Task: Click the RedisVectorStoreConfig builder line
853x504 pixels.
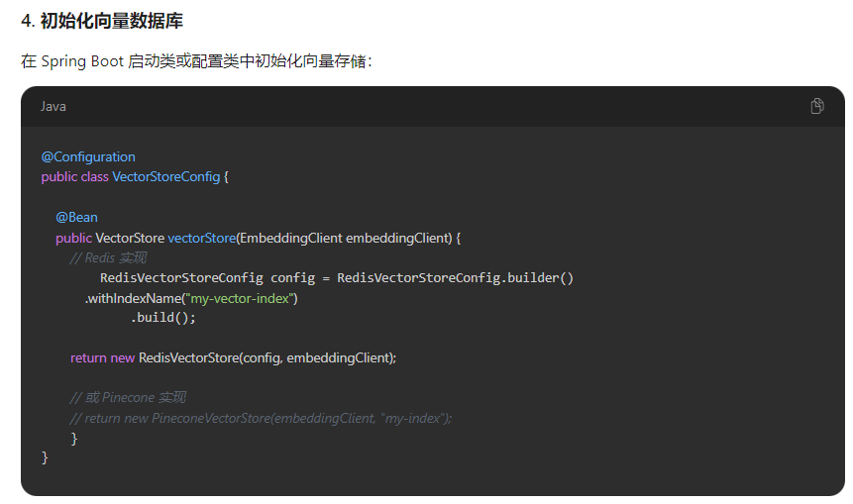Action: click(337, 278)
